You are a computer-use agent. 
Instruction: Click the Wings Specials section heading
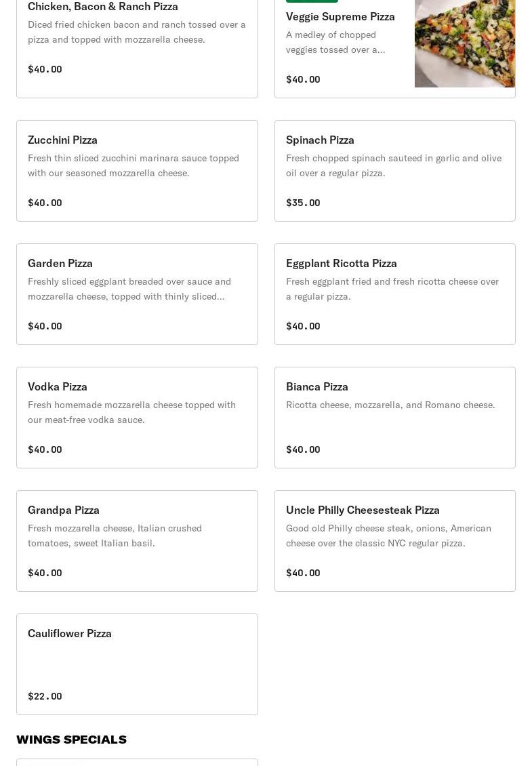pos(71,740)
